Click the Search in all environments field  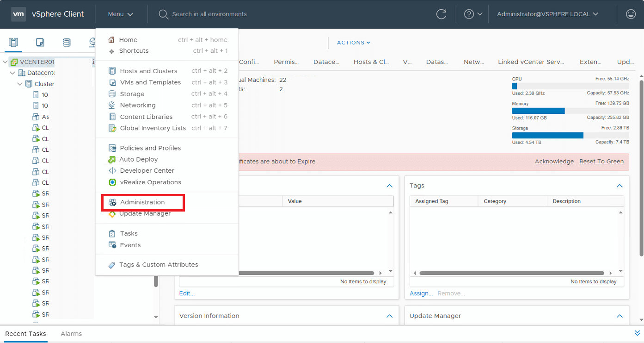coord(209,14)
